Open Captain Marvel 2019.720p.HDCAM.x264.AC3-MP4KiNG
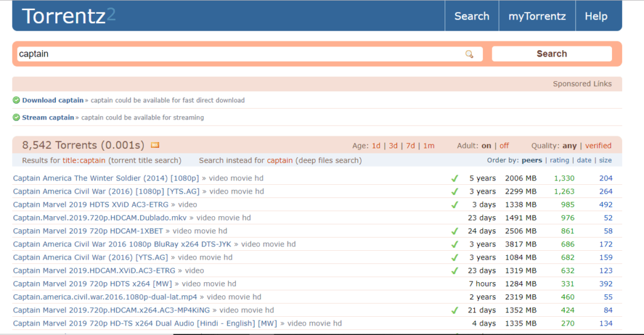Screen dimensions: 644x335 click(111, 310)
